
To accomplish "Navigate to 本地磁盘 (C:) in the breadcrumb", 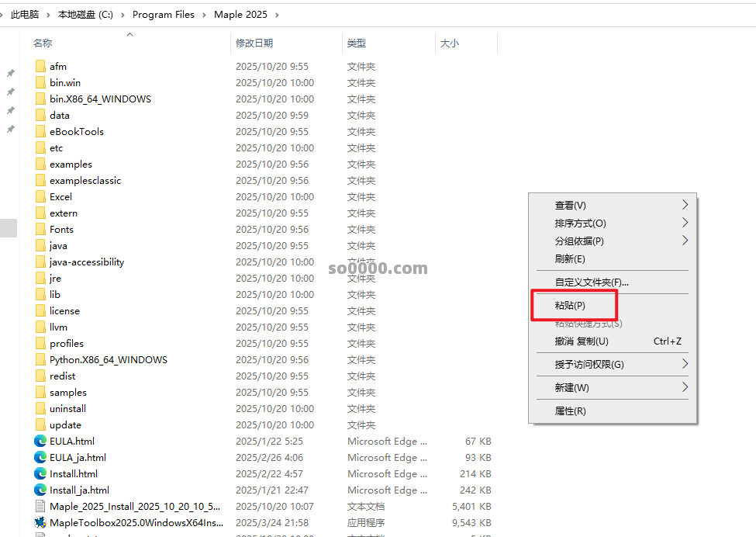I will pyautogui.click(x=85, y=15).
